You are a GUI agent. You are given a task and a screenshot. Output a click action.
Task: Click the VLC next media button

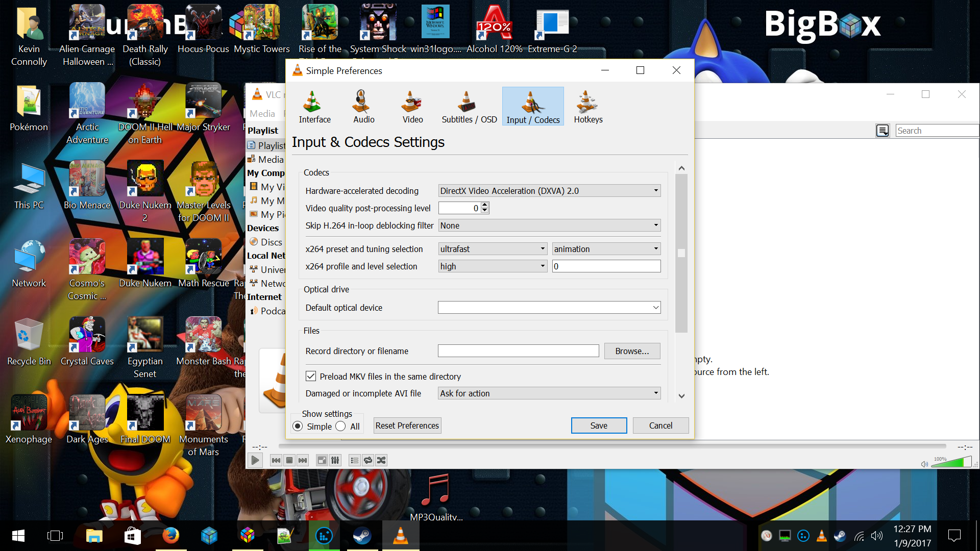click(x=303, y=460)
